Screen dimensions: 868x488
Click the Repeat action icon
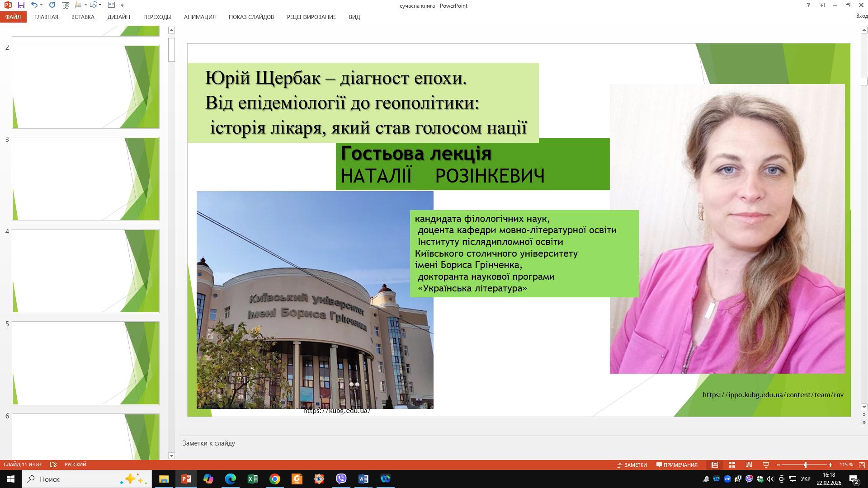[52, 5]
